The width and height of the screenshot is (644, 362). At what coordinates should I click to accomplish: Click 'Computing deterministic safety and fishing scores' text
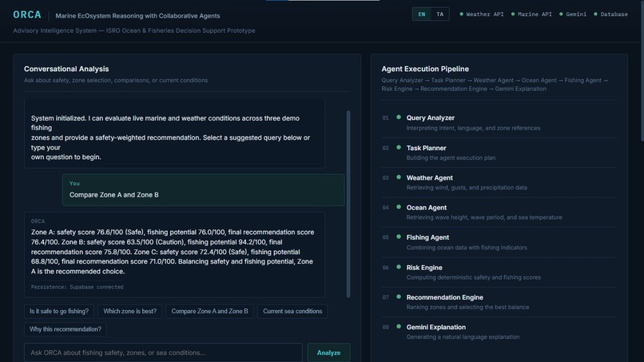point(474,277)
